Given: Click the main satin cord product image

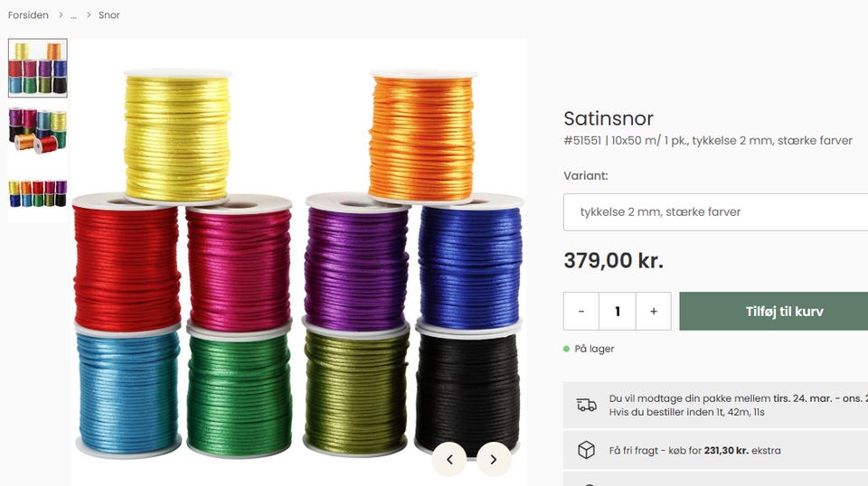Looking at the screenshot, I should 298,262.
